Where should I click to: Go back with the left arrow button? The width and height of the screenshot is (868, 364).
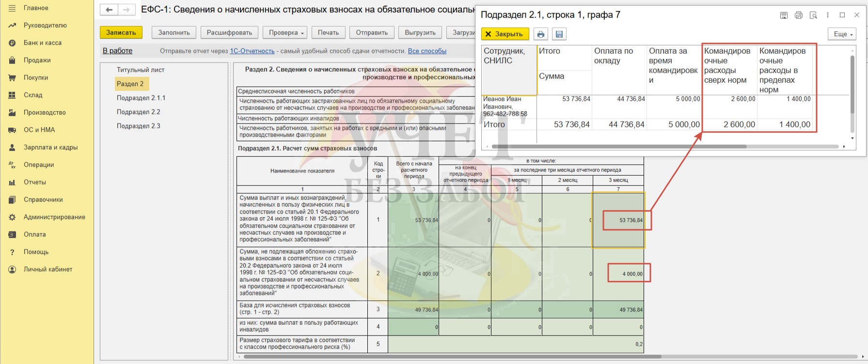(x=109, y=10)
